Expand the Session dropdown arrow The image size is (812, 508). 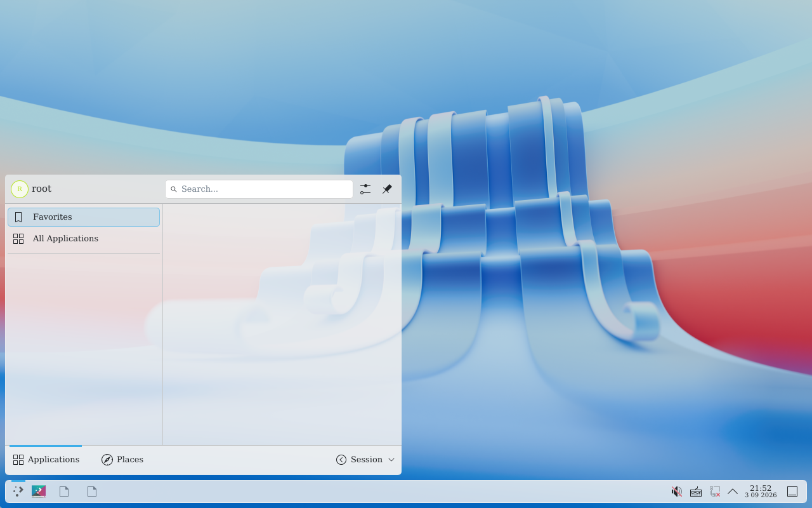(x=391, y=460)
